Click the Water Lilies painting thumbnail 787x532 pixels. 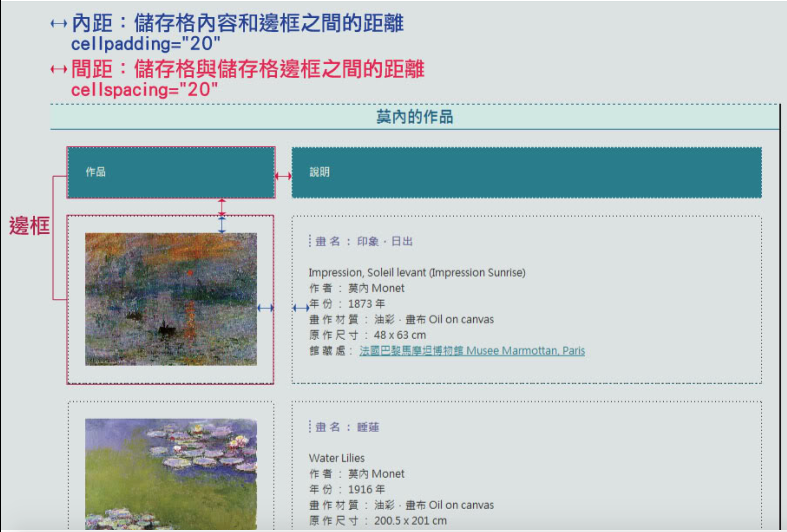171,474
